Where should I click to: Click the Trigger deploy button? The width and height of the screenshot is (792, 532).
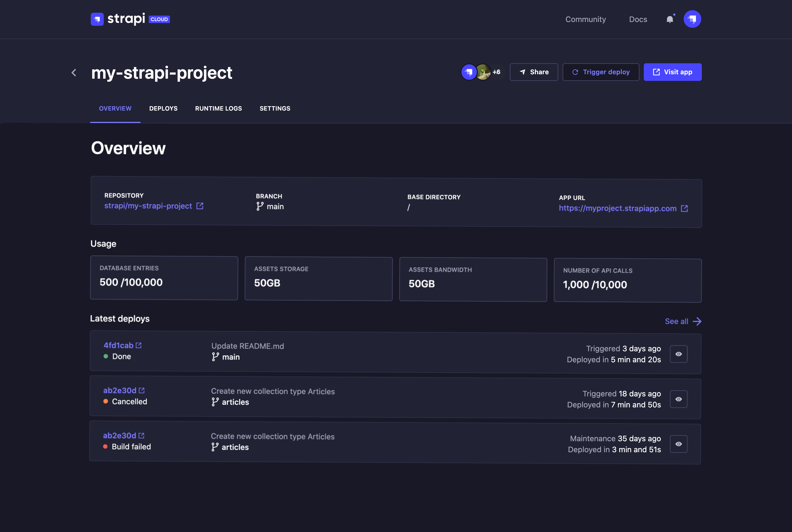pos(601,72)
